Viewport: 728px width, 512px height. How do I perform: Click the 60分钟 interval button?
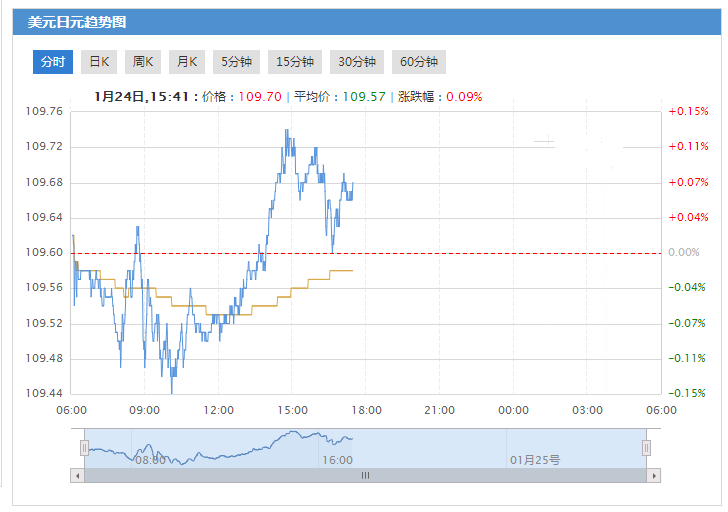419,62
